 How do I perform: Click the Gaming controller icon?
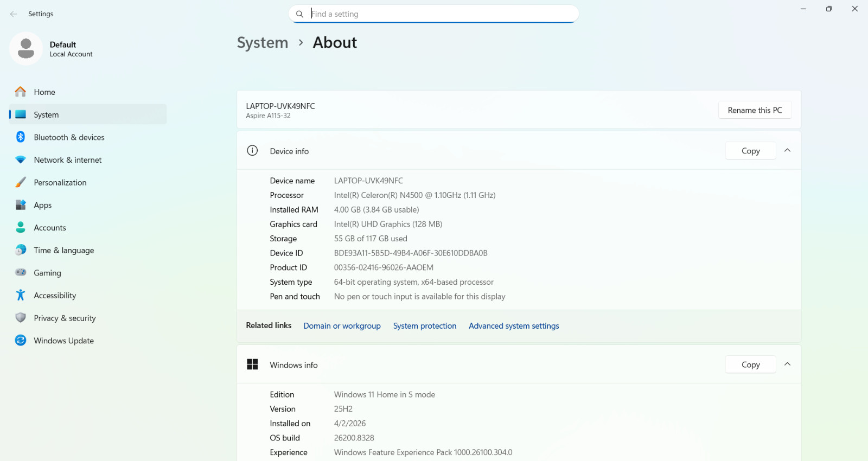point(21,273)
